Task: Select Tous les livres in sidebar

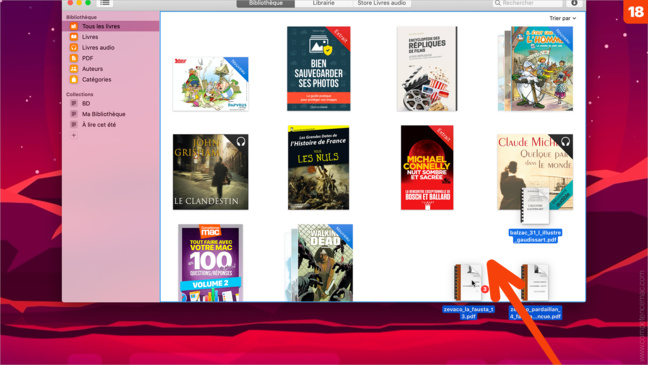Action: click(111, 26)
